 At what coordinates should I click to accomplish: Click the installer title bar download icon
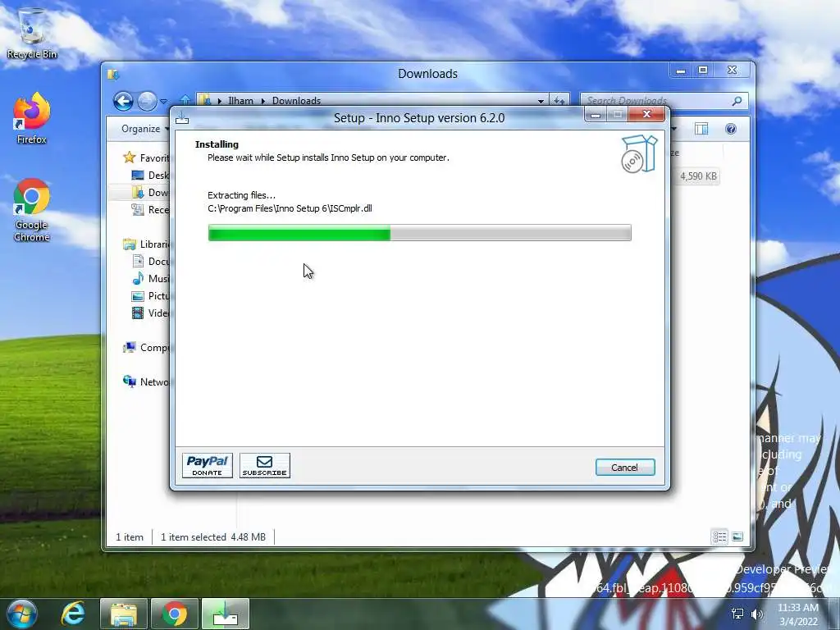point(182,117)
